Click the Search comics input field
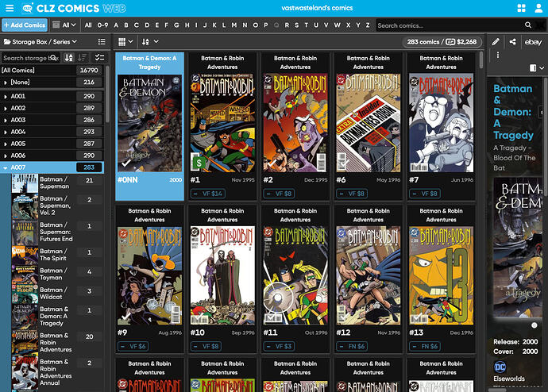 pyautogui.click(x=450, y=25)
